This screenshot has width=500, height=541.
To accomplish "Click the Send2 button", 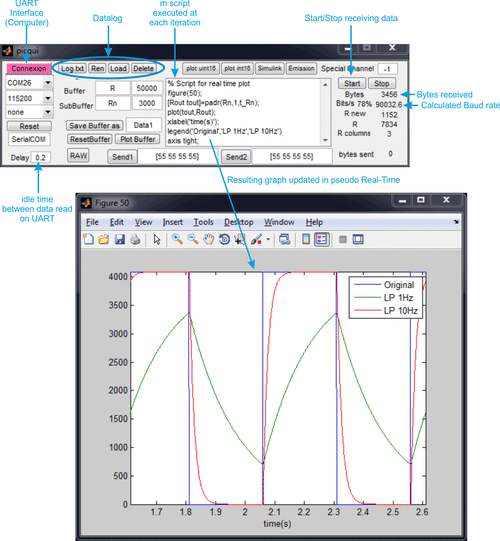I will (236, 157).
